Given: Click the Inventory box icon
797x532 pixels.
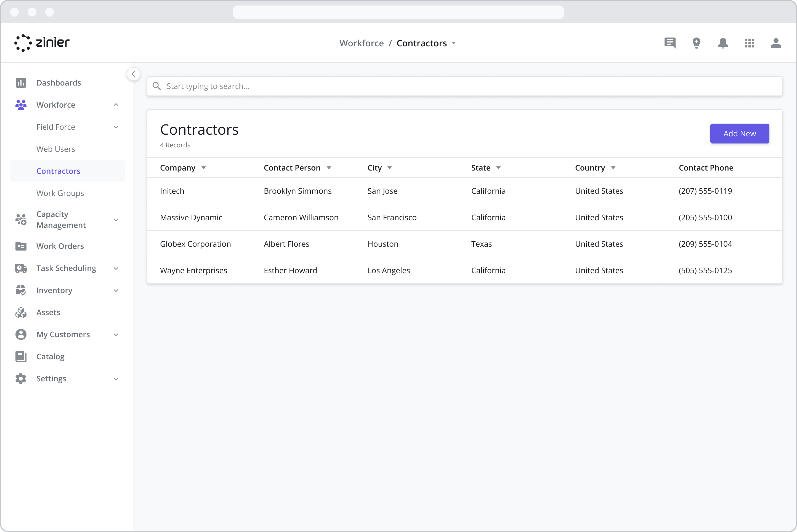Looking at the screenshot, I should pos(21,290).
